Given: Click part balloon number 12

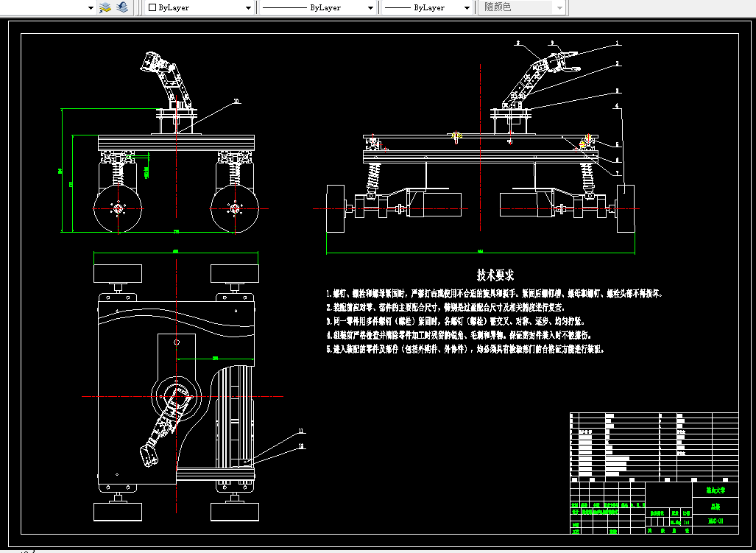Looking at the screenshot, I should click(302, 446).
